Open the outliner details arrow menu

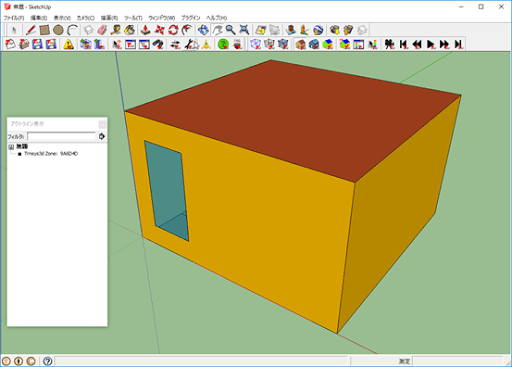click(x=102, y=136)
